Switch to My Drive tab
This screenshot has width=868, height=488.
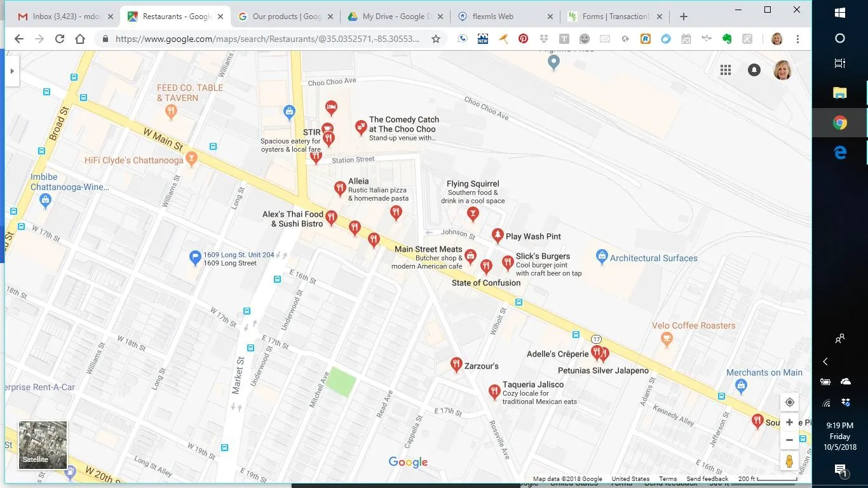[x=395, y=17]
